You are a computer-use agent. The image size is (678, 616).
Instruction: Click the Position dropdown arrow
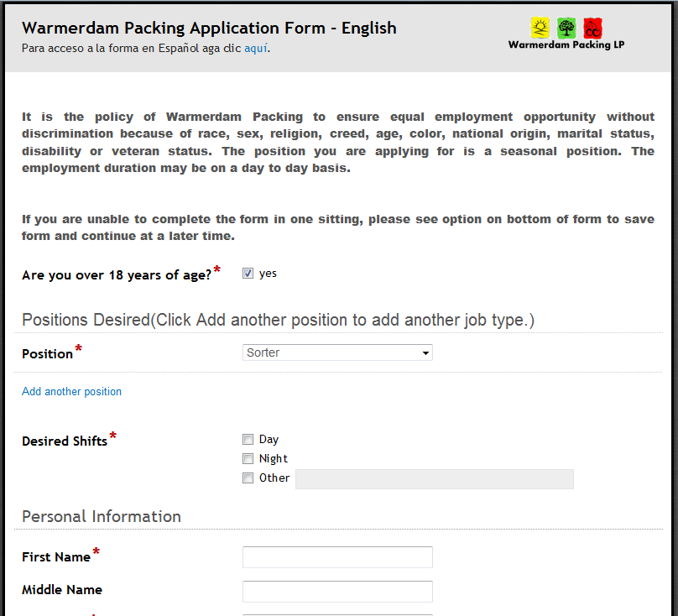pos(425,353)
